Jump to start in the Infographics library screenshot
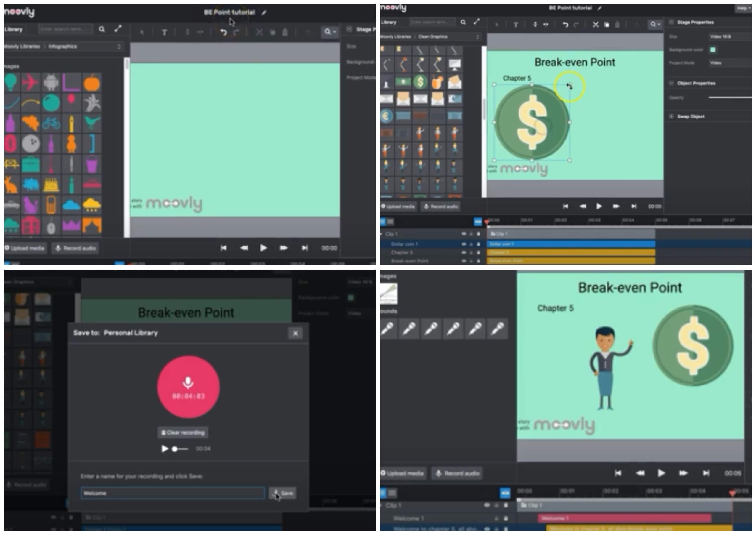 coord(223,248)
